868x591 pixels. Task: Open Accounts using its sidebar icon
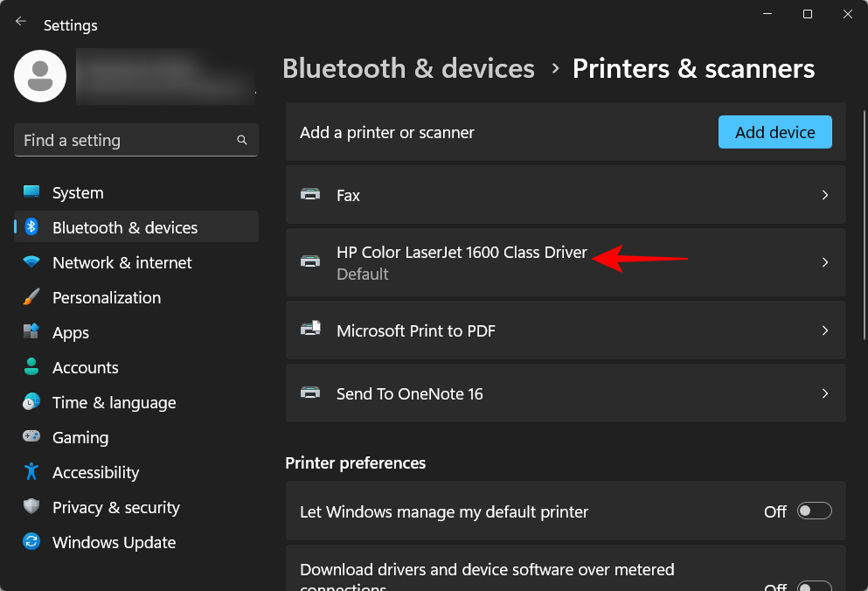click(x=31, y=367)
